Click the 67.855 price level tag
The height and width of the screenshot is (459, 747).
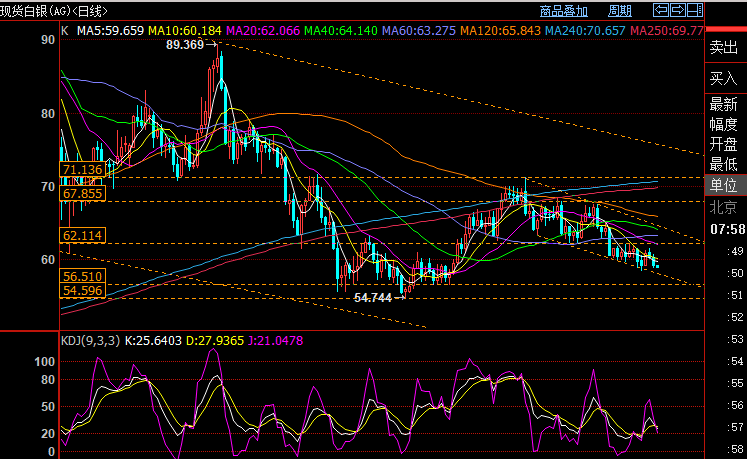point(82,194)
